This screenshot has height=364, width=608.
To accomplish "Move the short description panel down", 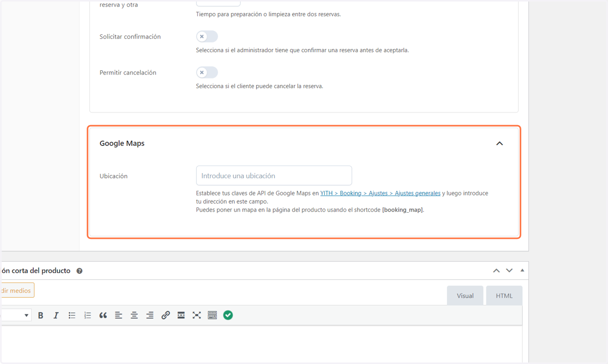I will point(509,270).
